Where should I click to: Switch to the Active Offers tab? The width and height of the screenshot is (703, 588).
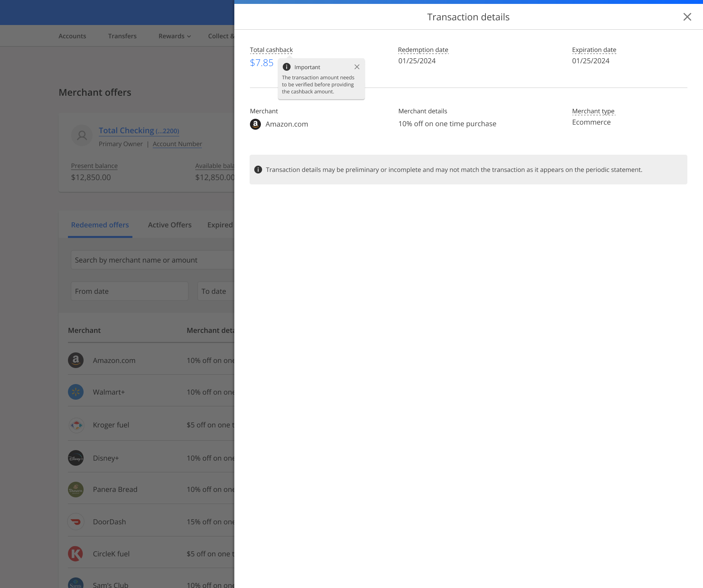(170, 225)
